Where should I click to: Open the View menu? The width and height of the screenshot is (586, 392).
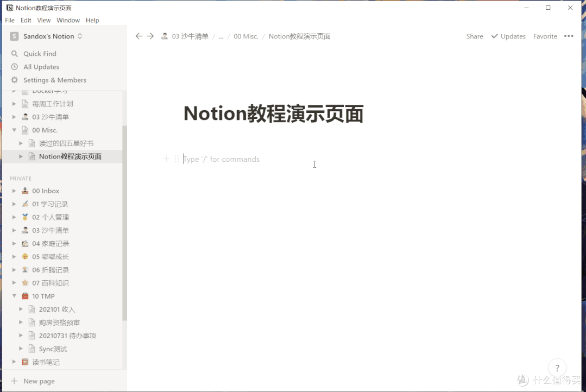pyautogui.click(x=43, y=20)
